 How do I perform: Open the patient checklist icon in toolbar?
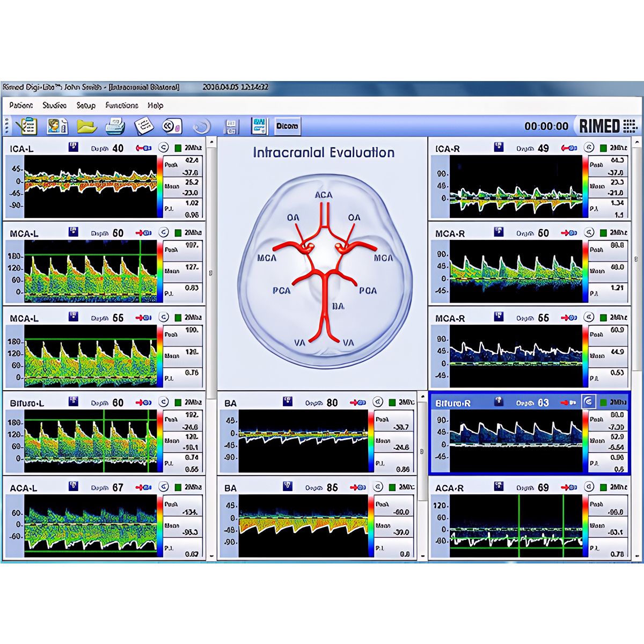tap(26, 127)
